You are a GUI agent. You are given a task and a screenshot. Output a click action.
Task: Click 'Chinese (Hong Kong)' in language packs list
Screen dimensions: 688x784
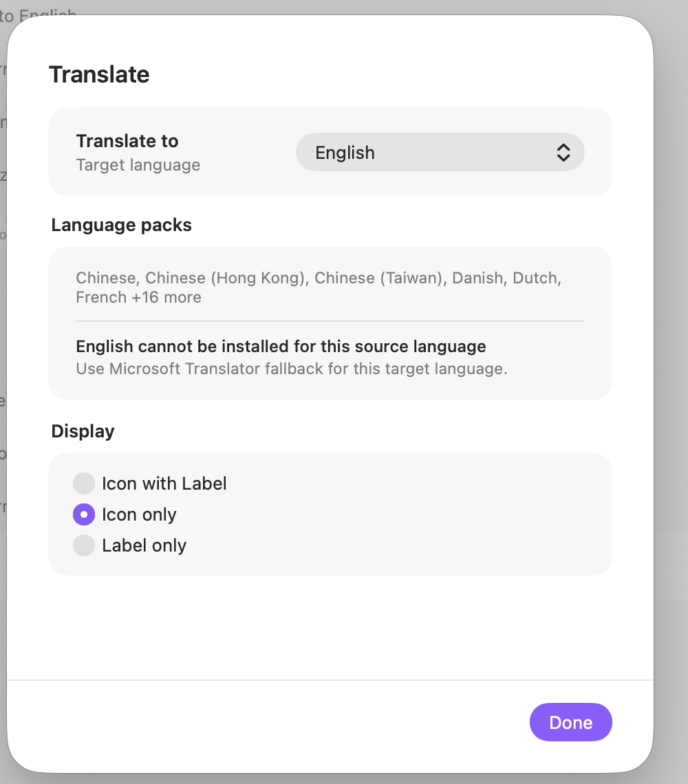225,278
